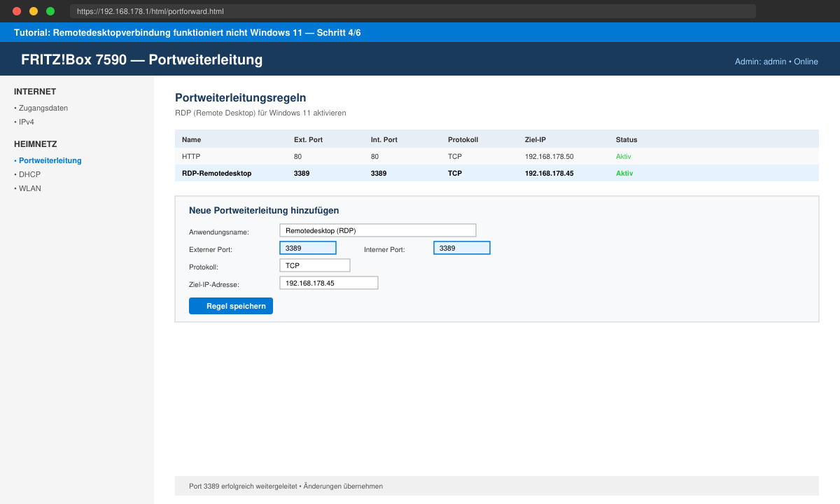Click the yellow minimize window button
This screenshot has width=840, height=504.
(x=34, y=11)
